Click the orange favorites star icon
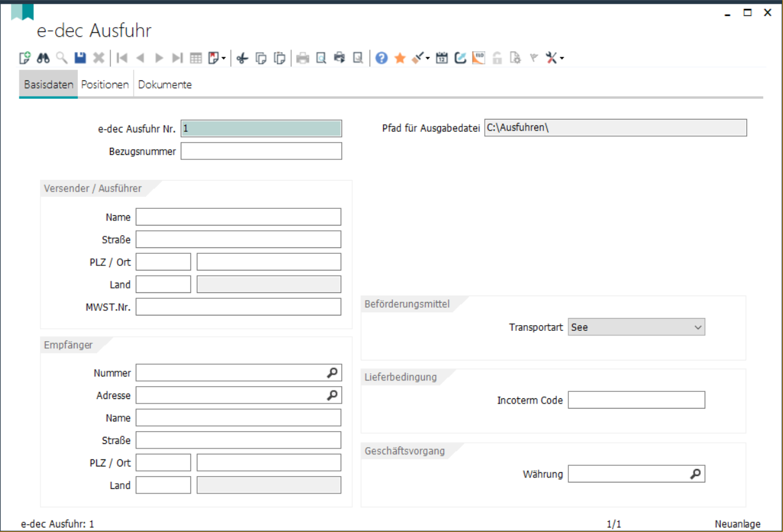Screen dimensions: 783x532 coord(400,58)
